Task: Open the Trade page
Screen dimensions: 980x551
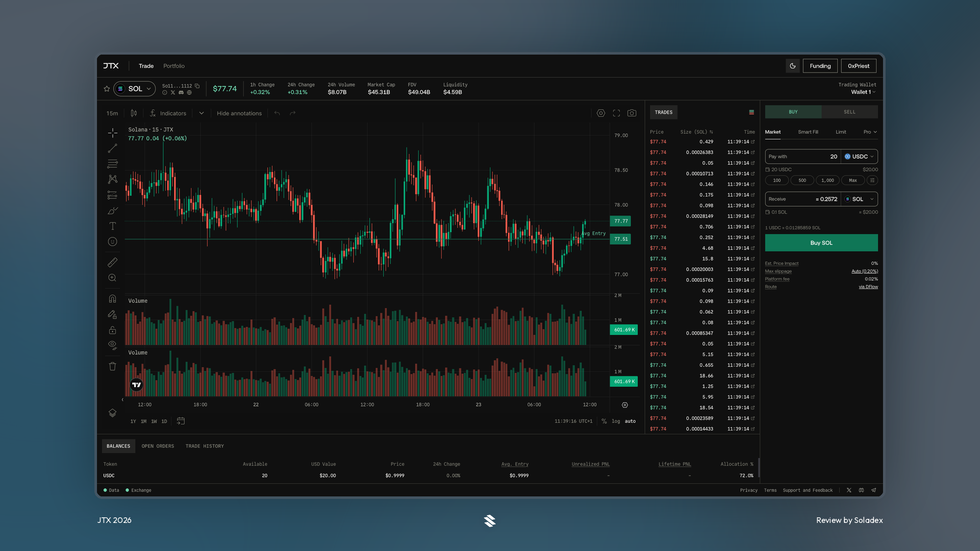Action: click(x=146, y=66)
